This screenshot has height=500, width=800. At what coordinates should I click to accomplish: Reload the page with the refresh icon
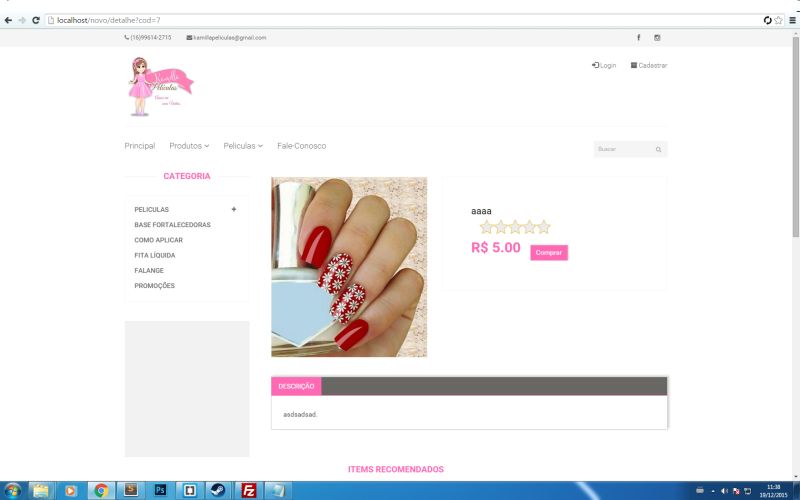point(36,20)
